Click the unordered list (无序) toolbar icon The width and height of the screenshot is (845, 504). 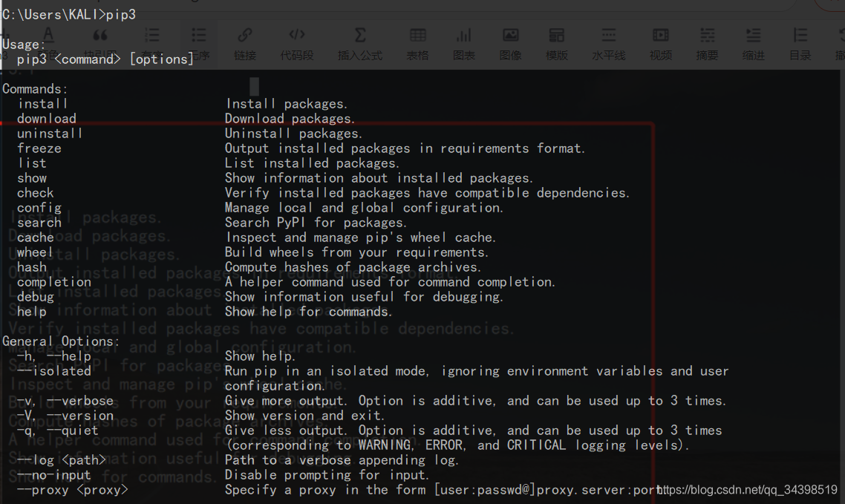point(199,36)
